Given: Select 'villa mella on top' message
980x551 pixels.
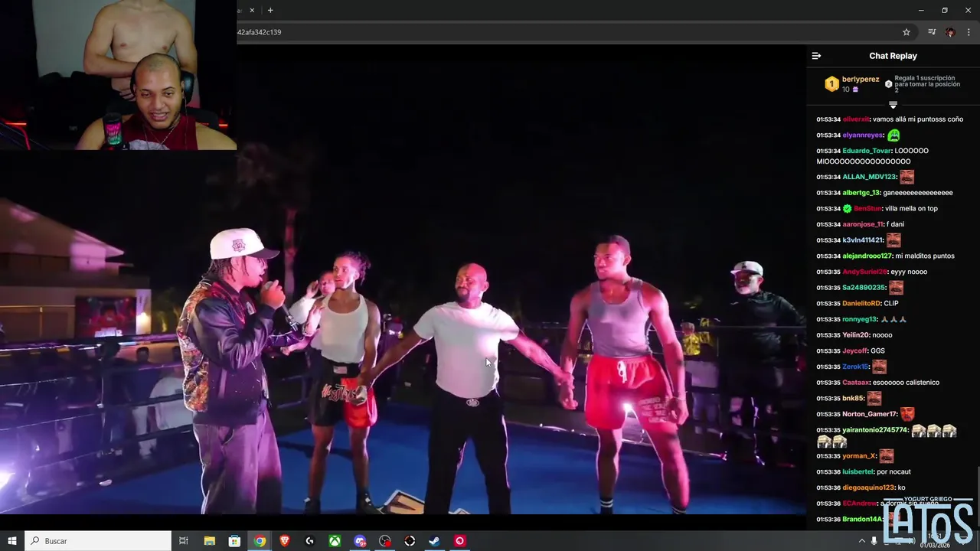Looking at the screenshot, I should [x=912, y=208].
